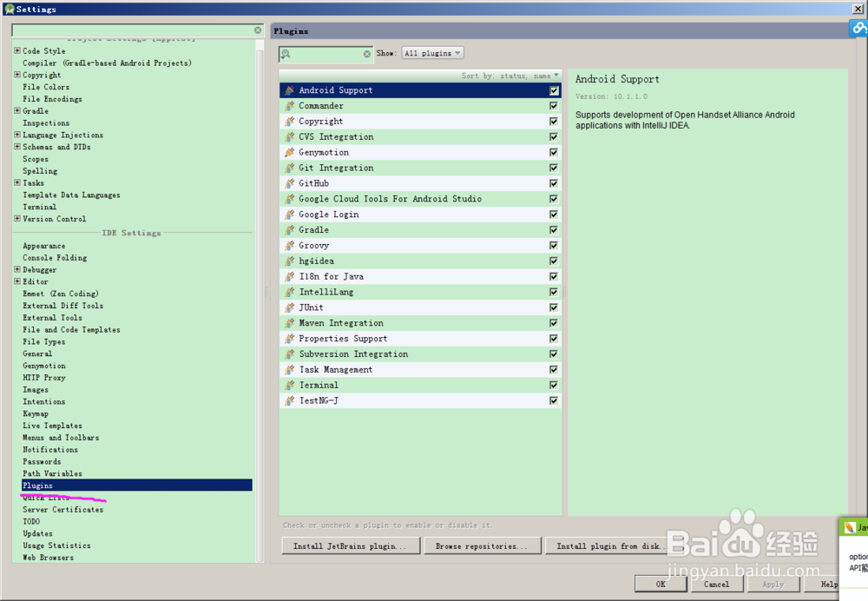This screenshot has width=868, height=601.
Task: Disable the Genymotion plugin checkbox
Action: (x=554, y=152)
